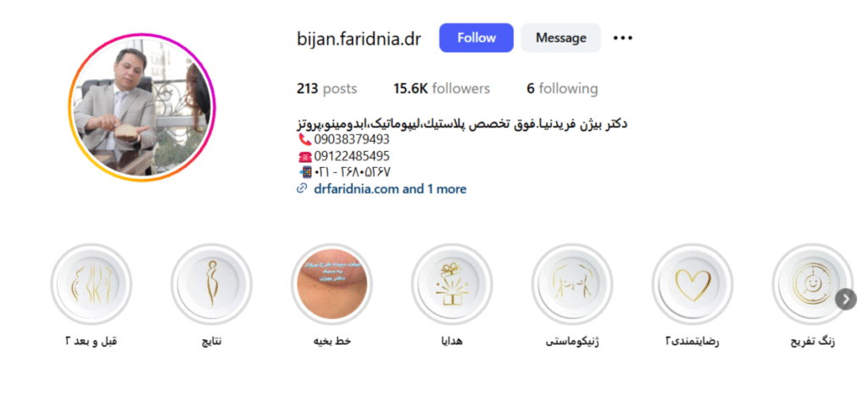Open the body outlines before-after highlight
The width and height of the screenshot is (868, 398).
coord(92,284)
